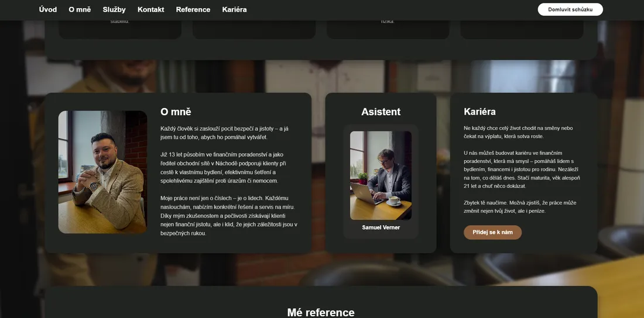This screenshot has height=318, width=644.
Task: Click the Mé reference heading
Action: 321,312
